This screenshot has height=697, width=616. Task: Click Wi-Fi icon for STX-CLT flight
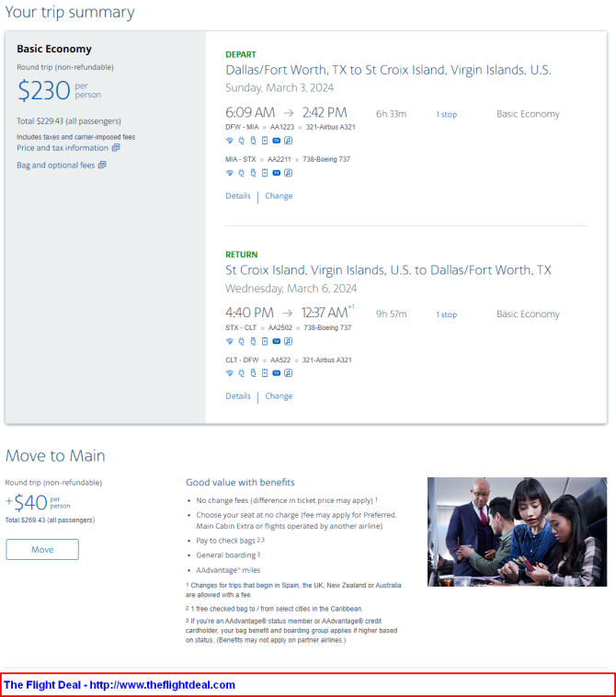tap(230, 341)
